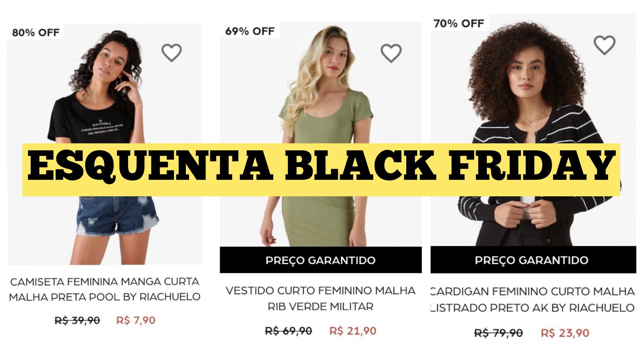This screenshot has width=644, height=363.
Task: Click the 70% OFF discount badge
Action: pyautogui.click(x=459, y=23)
